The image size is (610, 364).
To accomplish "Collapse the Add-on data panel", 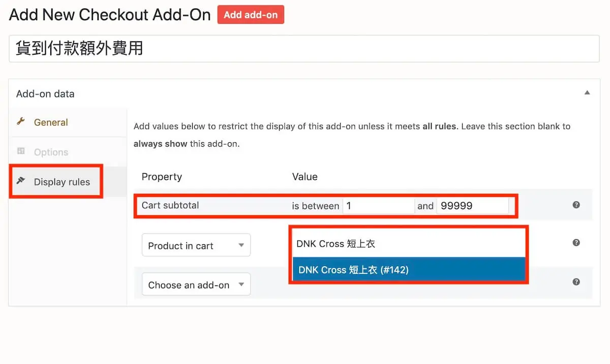I will pyautogui.click(x=587, y=93).
